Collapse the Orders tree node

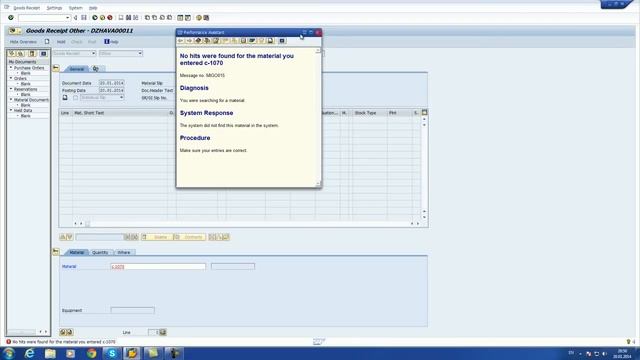point(11,78)
